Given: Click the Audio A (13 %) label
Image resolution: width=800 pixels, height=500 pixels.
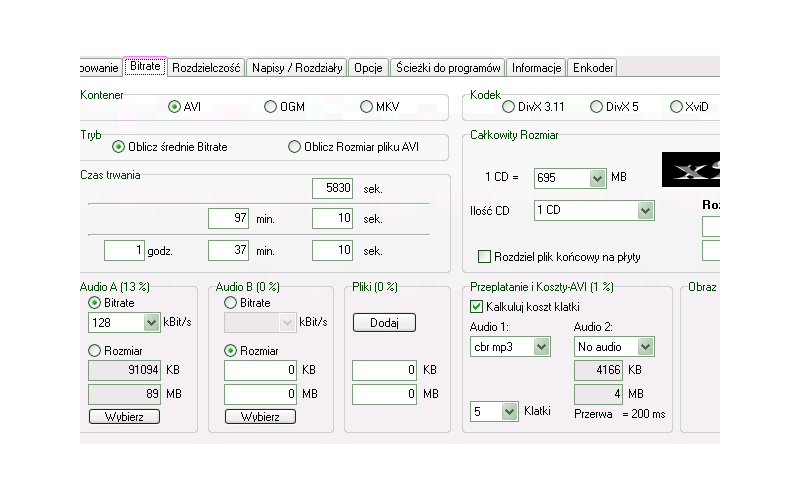Looking at the screenshot, I should 115,287.
